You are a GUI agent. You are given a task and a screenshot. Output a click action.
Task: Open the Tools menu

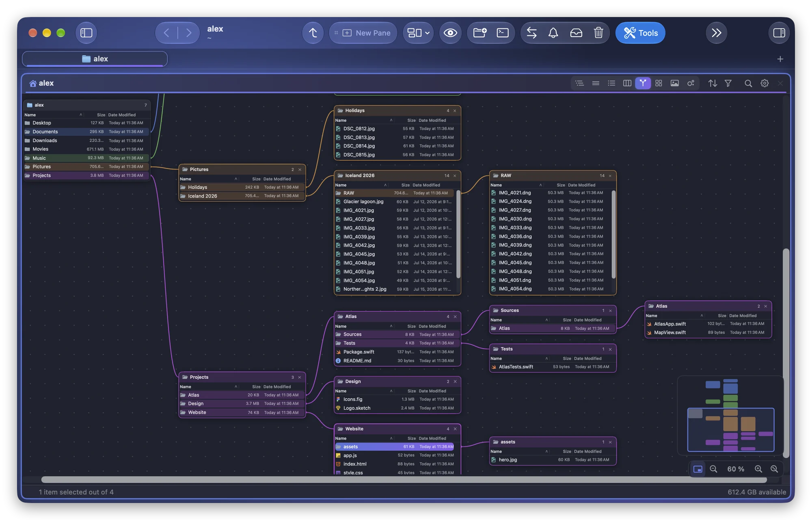640,33
